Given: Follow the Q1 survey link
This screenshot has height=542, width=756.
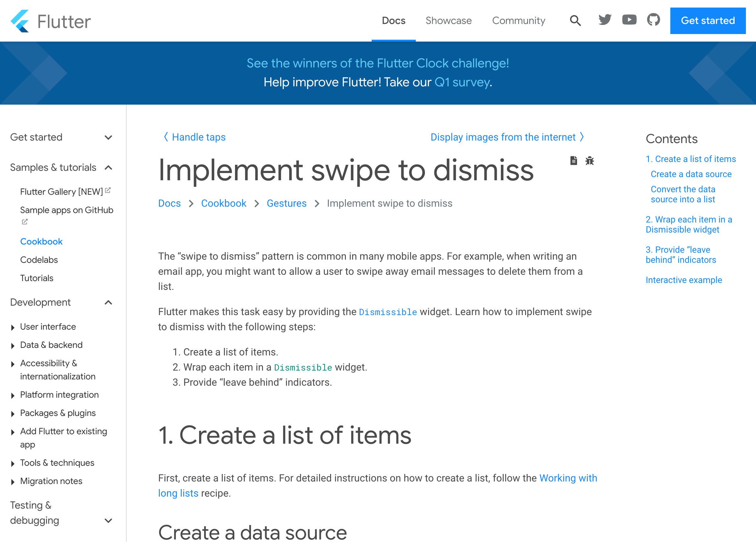Looking at the screenshot, I should 462,82.
